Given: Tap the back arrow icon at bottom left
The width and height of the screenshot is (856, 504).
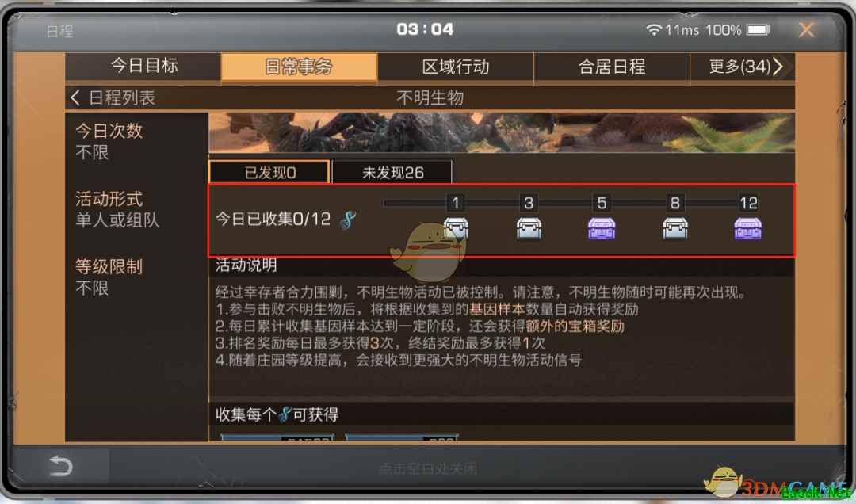Looking at the screenshot, I should coord(60,467).
